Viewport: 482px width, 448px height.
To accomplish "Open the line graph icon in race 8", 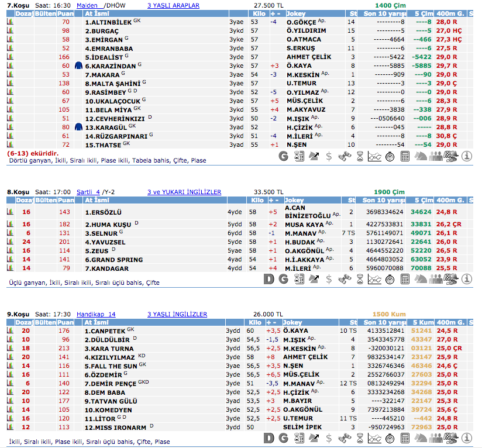I will (x=375, y=279).
